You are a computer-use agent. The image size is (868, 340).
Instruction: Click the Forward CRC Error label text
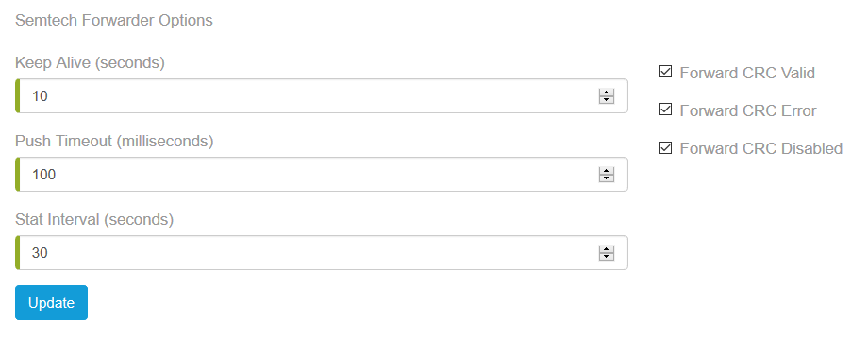748,110
